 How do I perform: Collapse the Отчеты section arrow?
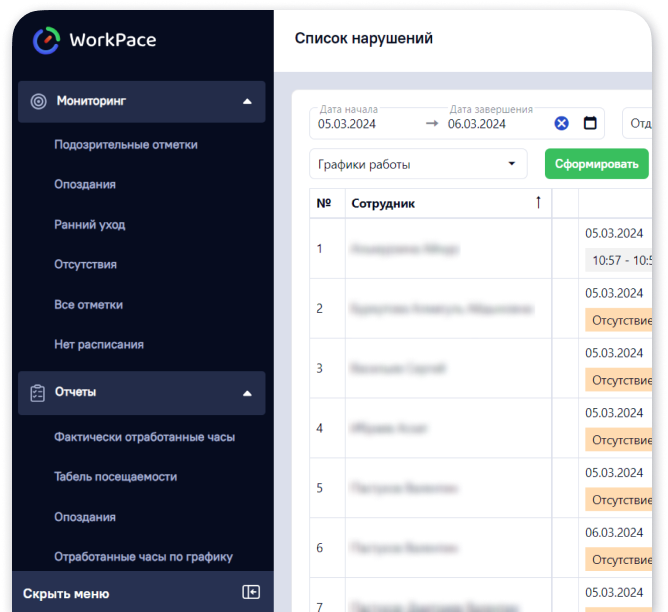click(247, 393)
